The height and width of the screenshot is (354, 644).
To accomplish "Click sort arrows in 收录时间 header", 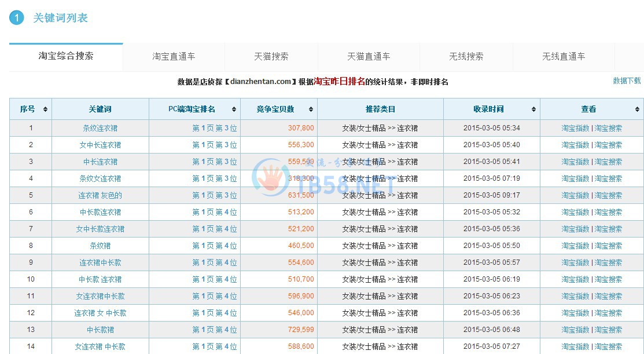I will (534, 110).
